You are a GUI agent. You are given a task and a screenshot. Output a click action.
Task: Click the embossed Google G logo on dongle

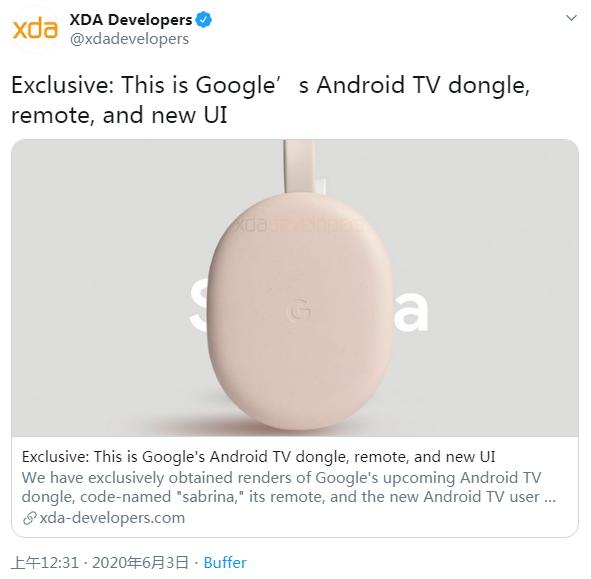coord(299,310)
